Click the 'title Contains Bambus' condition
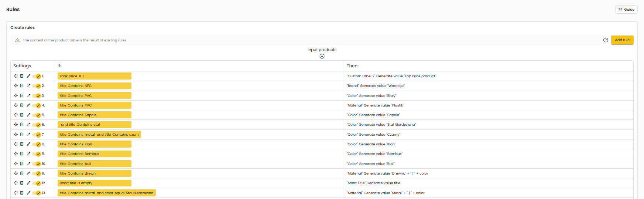The width and height of the screenshot is (644, 199). (x=94, y=154)
